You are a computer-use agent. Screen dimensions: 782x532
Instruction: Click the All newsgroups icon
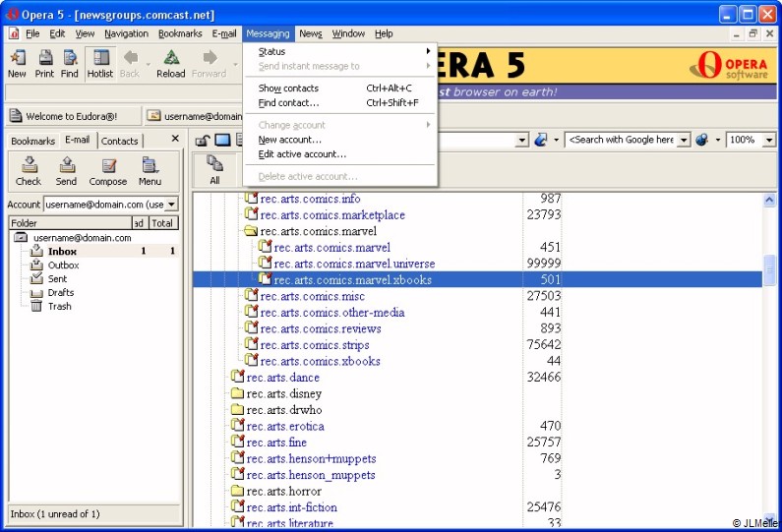click(215, 170)
